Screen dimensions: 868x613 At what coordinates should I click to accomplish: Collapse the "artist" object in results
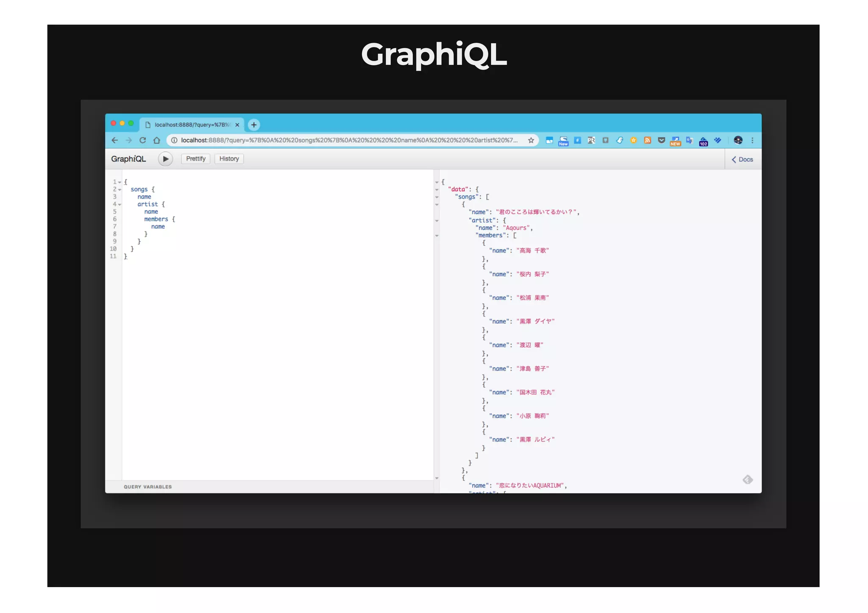point(437,221)
